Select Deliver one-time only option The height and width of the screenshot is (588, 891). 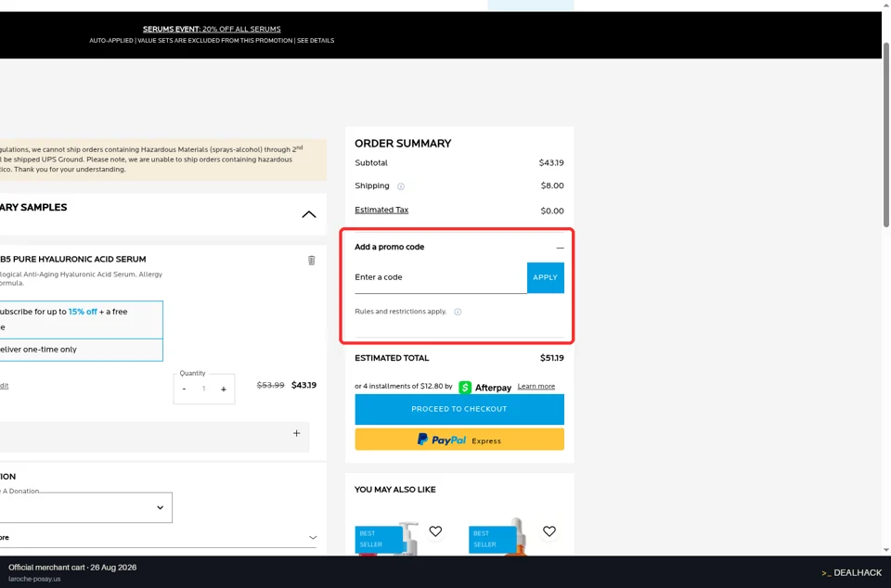82,350
